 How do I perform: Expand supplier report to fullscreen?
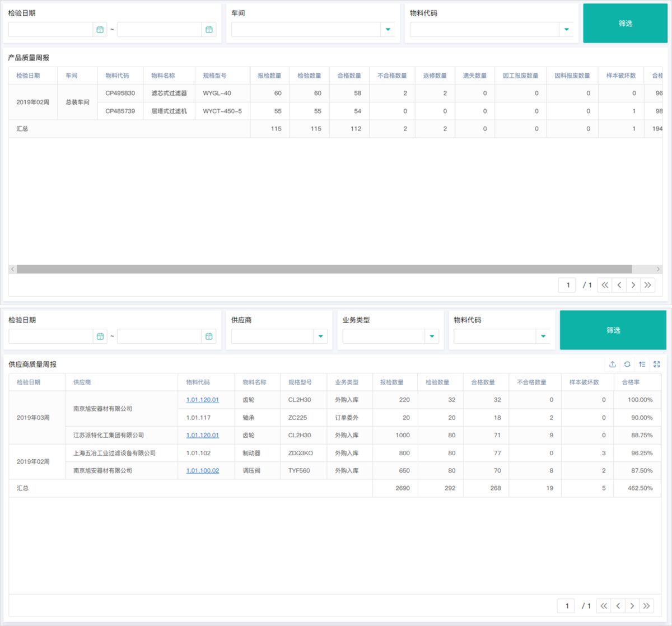(657, 365)
